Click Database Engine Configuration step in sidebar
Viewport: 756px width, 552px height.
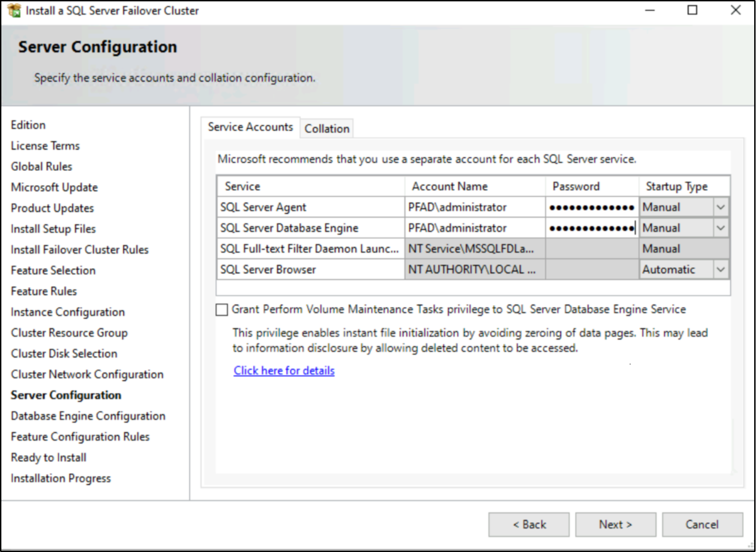[x=88, y=416]
